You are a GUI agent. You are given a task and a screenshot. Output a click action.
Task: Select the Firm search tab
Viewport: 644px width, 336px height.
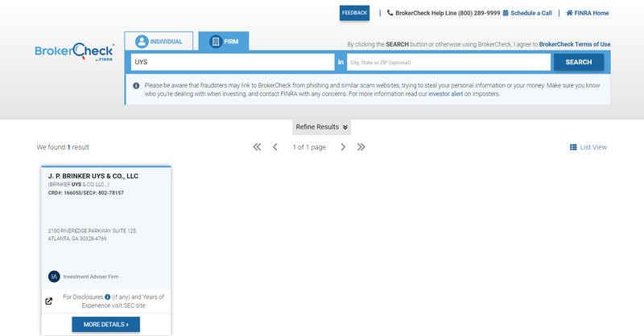[x=224, y=42]
